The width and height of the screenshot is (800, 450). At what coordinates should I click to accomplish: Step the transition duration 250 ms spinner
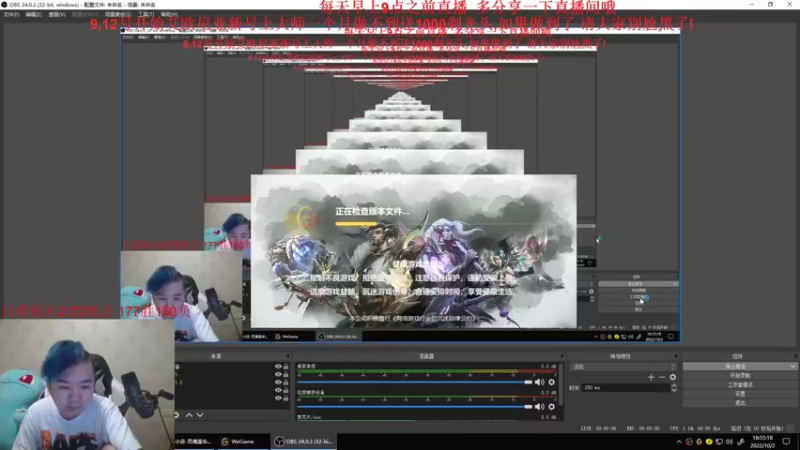click(x=673, y=388)
